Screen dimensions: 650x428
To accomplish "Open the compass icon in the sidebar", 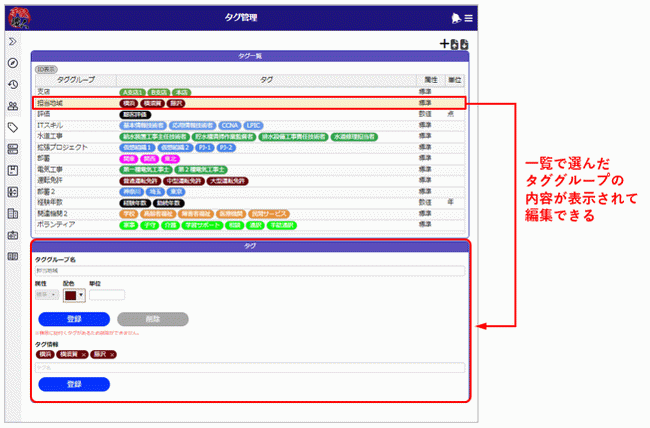I will tap(13, 63).
